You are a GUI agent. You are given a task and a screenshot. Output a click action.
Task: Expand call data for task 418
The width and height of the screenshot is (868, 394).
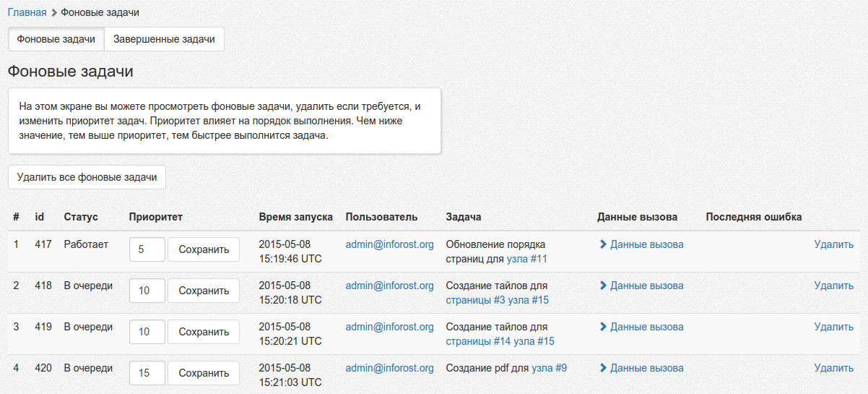tap(641, 286)
